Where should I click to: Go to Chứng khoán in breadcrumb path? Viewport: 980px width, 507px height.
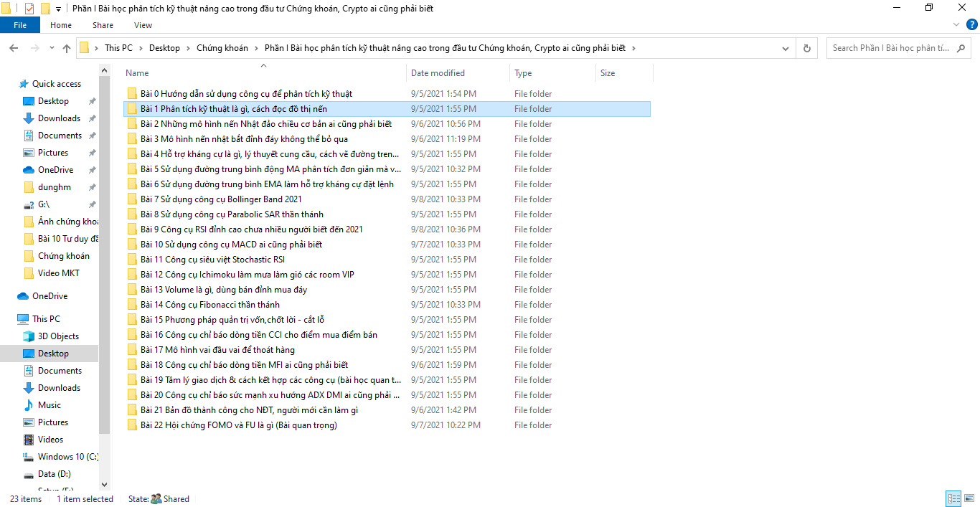pyautogui.click(x=222, y=48)
